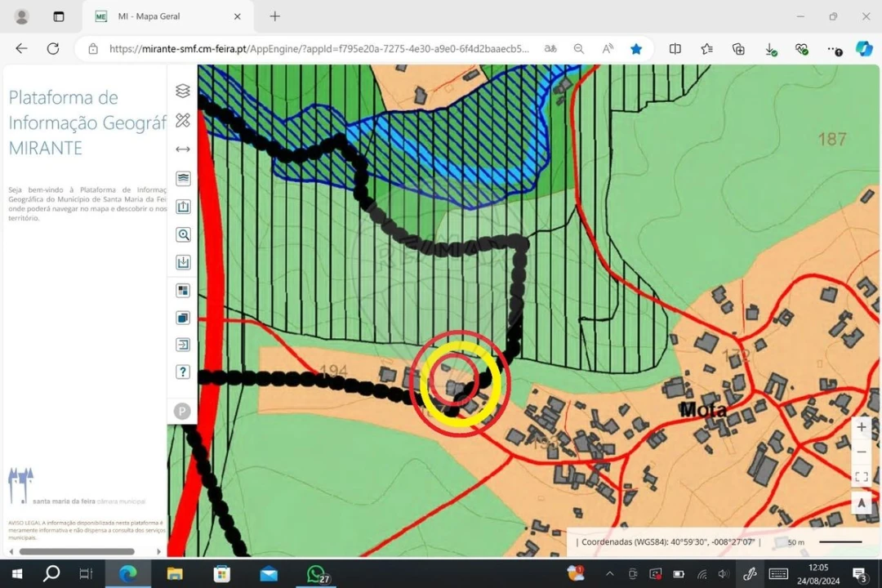This screenshot has height=588, width=882.
Task: Toggle fullscreen map view
Action: click(862, 477)
